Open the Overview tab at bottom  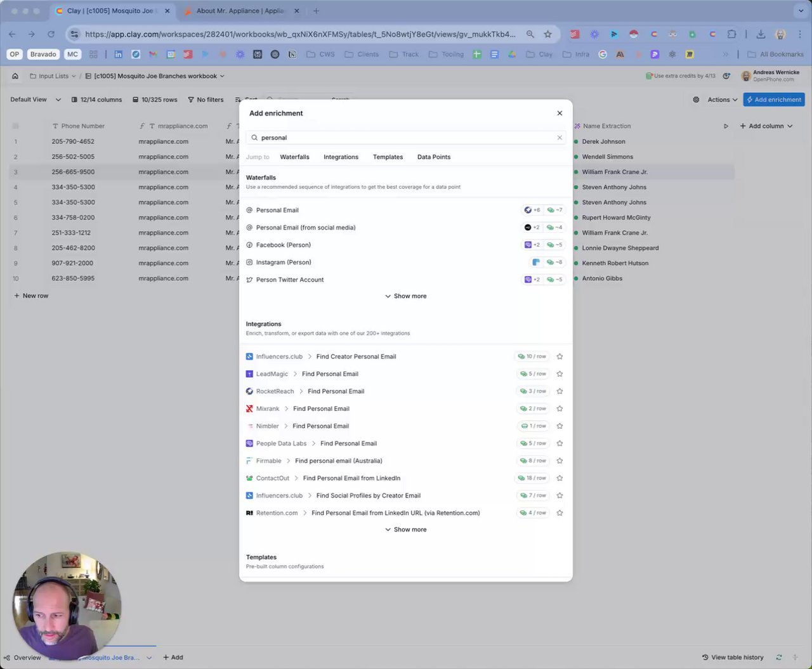pos(23,658)
